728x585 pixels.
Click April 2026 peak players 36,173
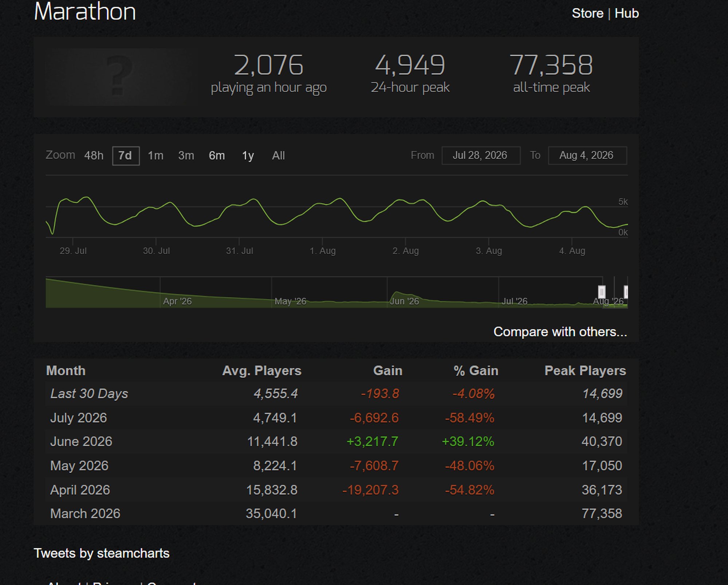coord(602,490)
